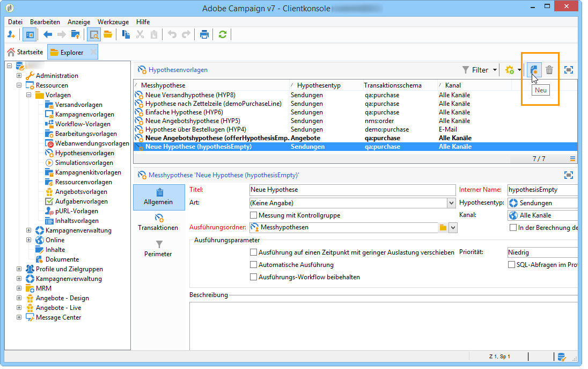Image resolution: width=588 pixels, height=369 pixels.
Task: Click the Beschreibung text area
Action: 383,326
